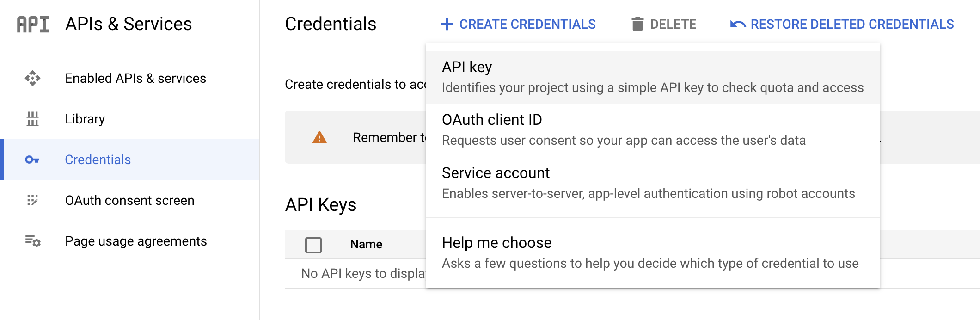The height and width of the screenshot is (320, 980).
Task: Open Enabled APIs & services page
Action: (x=135, y=78)
